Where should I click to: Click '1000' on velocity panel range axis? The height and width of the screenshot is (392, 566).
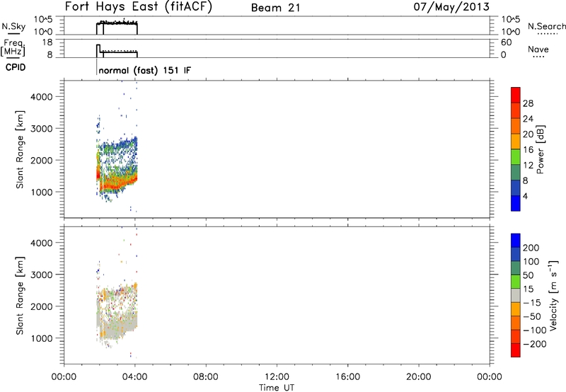coord(42,338)
